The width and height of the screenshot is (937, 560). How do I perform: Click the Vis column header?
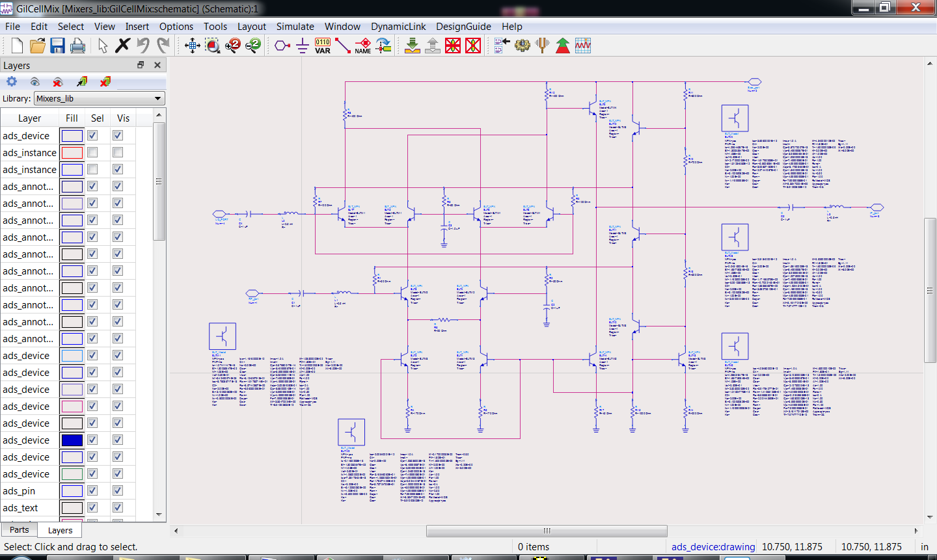click(x=124, y=118)
